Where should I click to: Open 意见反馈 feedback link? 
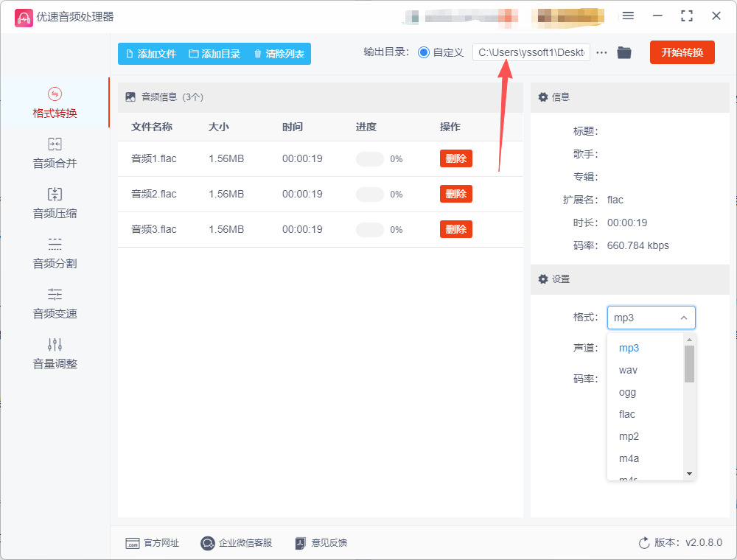coord(321,543)
